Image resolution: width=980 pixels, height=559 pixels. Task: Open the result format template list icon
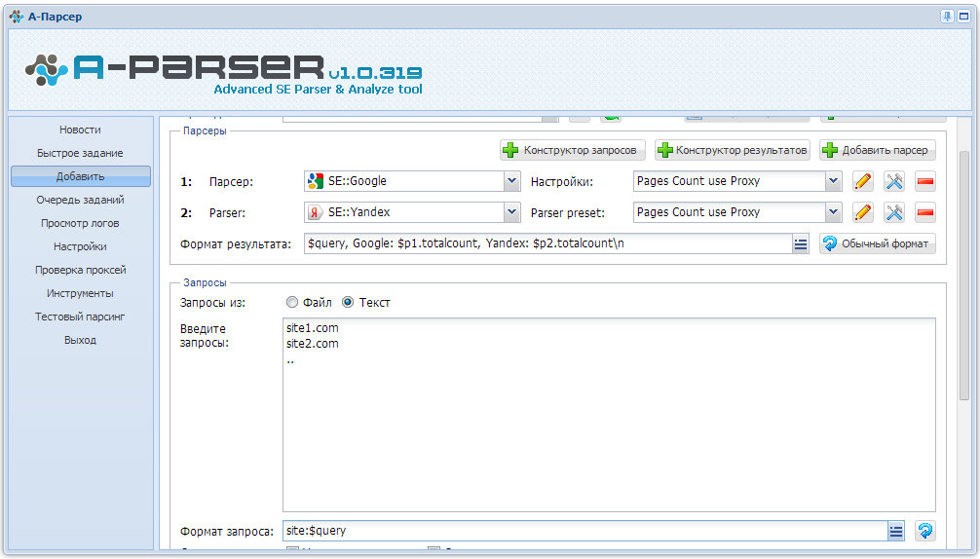click(801, 243)
